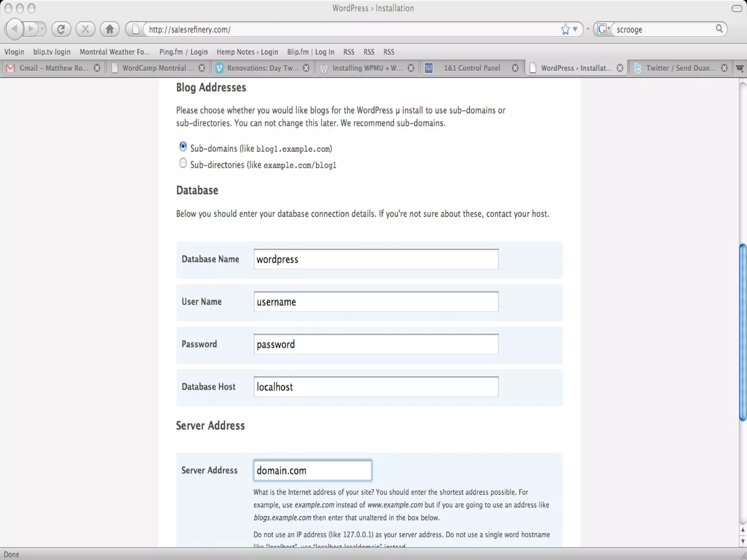Bookmark page with the star icon
747x560 pixels.
click(x=565, y=29)
